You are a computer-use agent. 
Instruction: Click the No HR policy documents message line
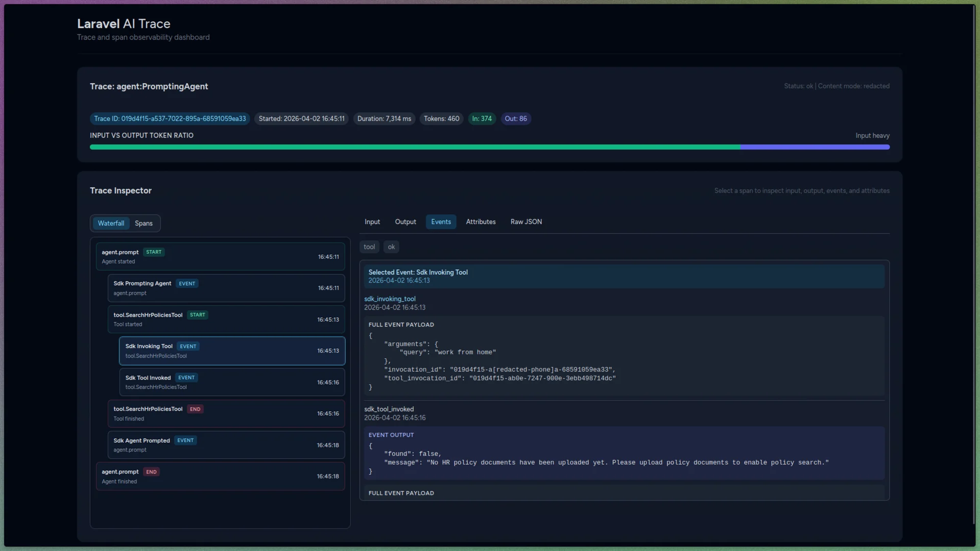click(x=606, y=463)
